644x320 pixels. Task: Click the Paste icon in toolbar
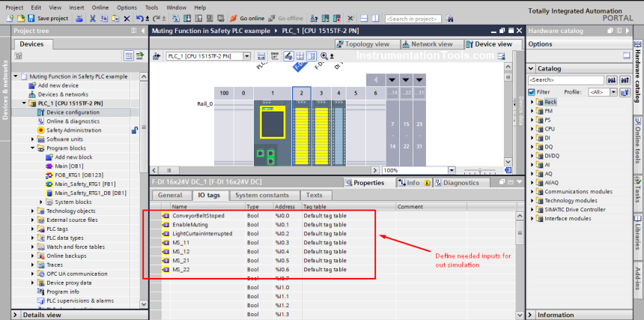click(x=115, y=18)
